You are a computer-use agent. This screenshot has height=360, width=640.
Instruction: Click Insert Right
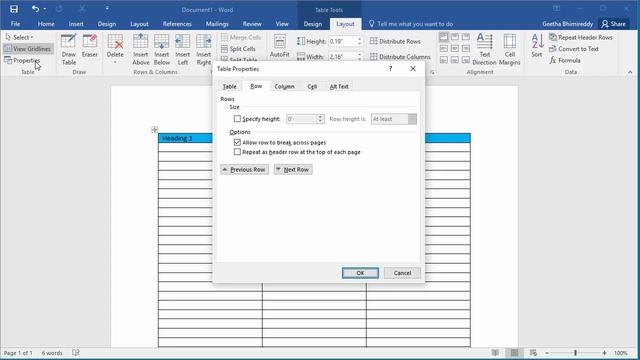pyautogui.click(x=203, y=49)
